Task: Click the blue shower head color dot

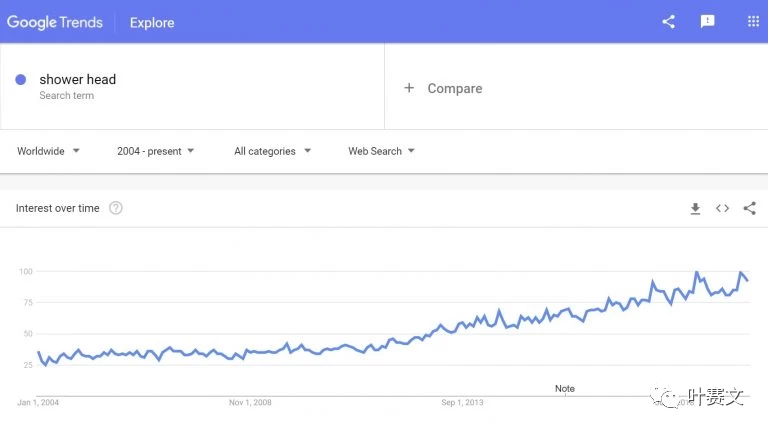Action: (x=21, y=79)
